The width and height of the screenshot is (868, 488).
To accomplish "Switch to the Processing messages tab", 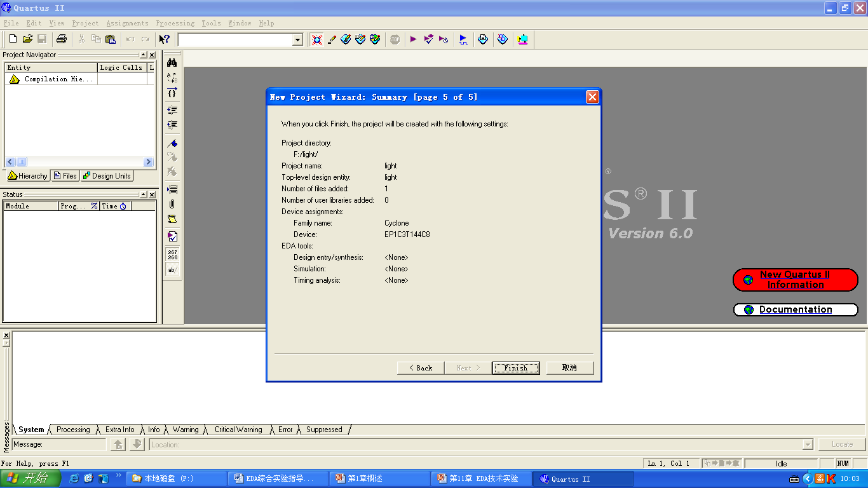I will [73, 430].
